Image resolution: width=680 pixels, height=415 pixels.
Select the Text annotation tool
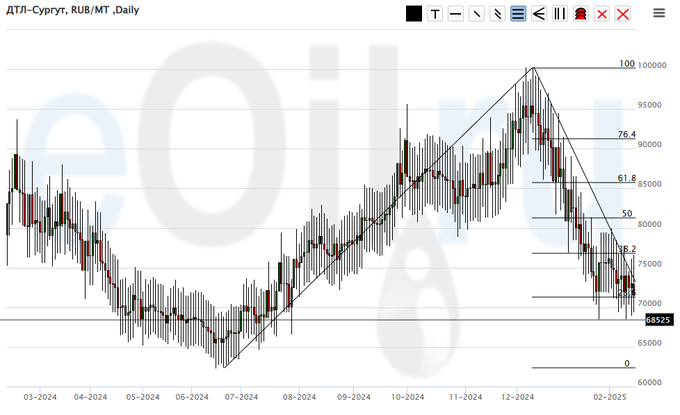tap(435, 14)
